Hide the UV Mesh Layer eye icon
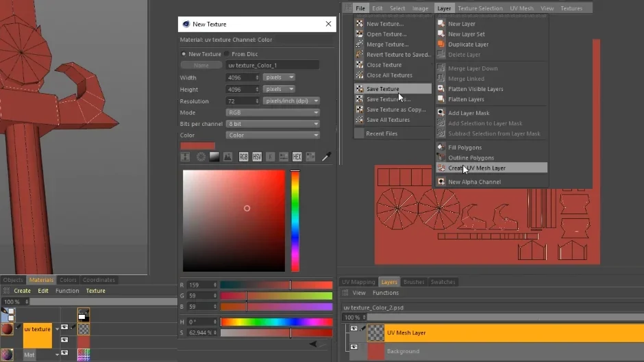This screenshot has width=644, height=362. coord(354,328)
